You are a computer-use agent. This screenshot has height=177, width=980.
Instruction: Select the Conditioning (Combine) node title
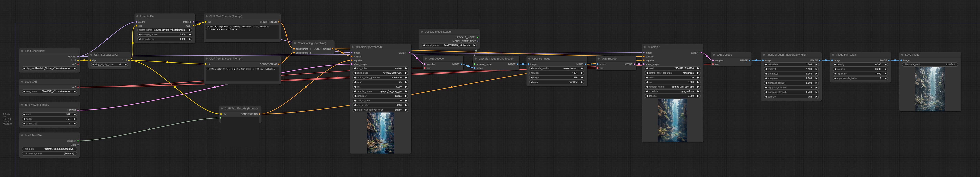pos(312,43)
